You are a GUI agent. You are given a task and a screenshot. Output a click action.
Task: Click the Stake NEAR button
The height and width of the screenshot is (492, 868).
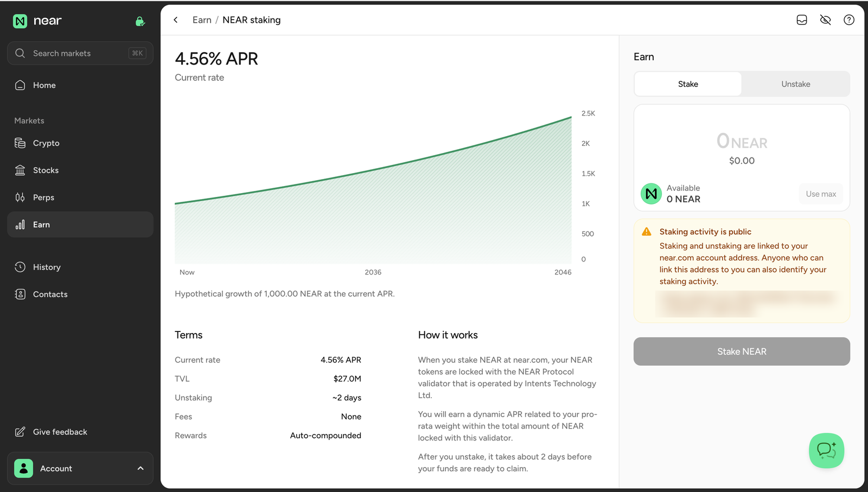(x=742, y=352)
